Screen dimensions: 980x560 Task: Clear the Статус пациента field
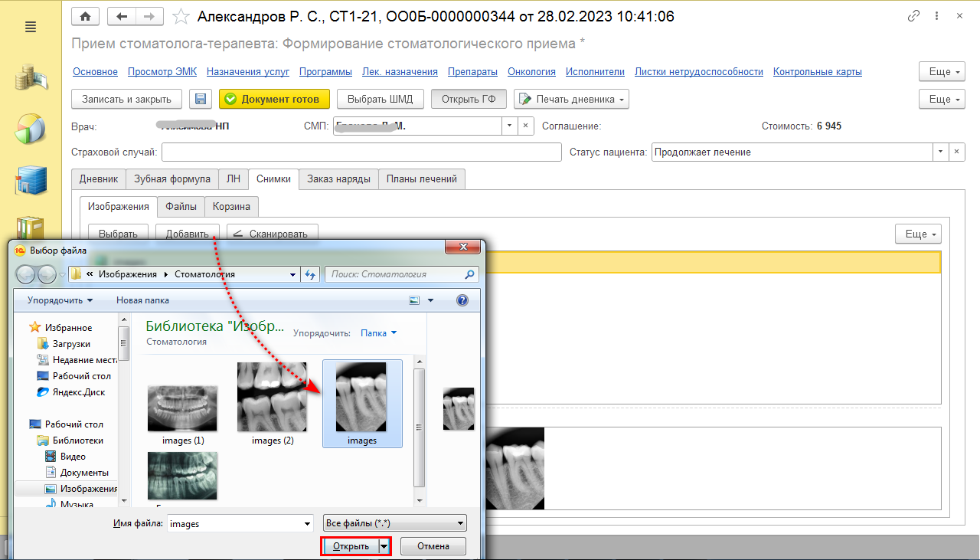(957, 152)
